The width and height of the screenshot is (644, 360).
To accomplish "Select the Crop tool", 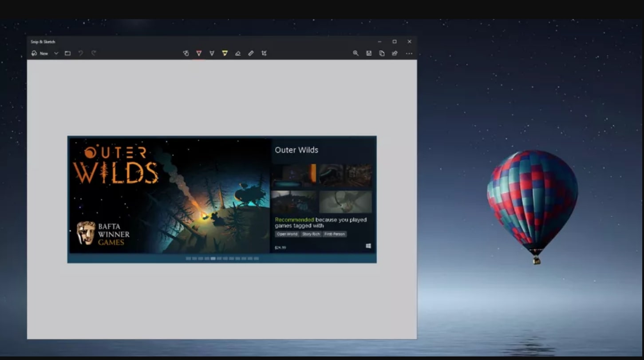I will [x=264, y=53].
